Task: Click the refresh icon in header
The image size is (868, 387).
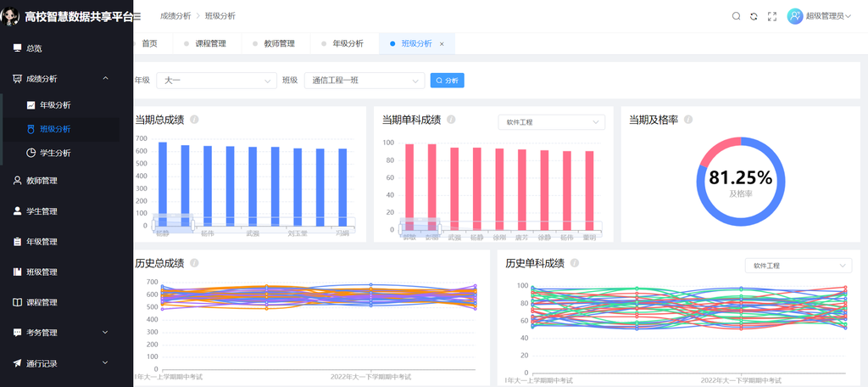Action: click(x=754, y=16)
